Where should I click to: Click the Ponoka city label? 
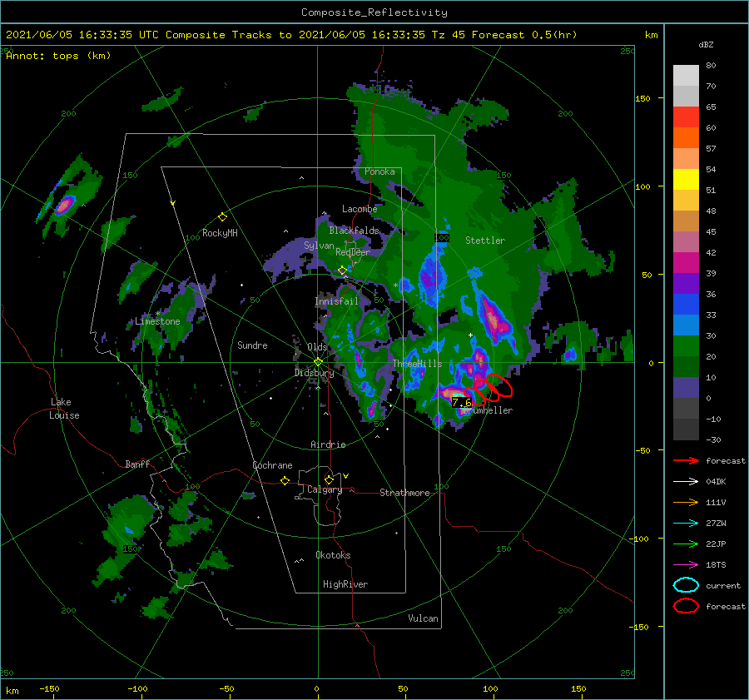point(379,171)
